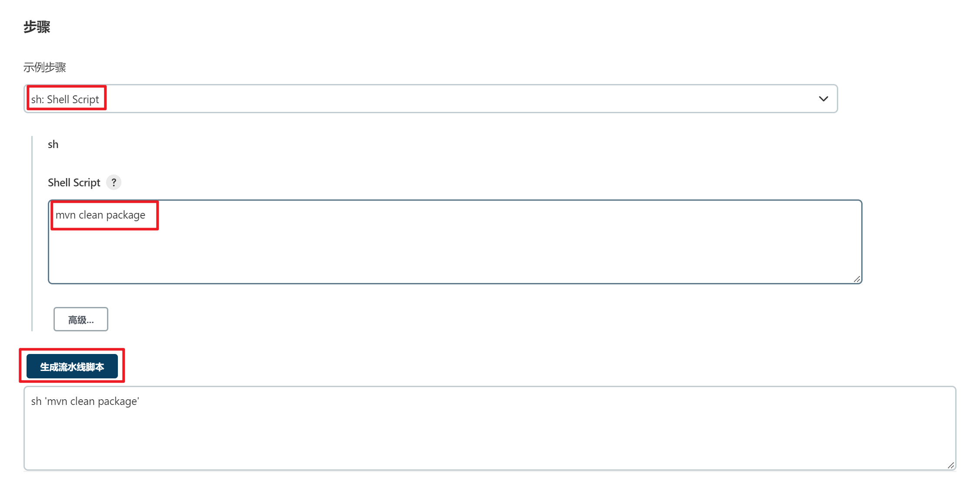Image resolution: width=980 pixels, height=482 pixels.
Task: Open the Shell Script help question mark
Action: click(114, 182)
